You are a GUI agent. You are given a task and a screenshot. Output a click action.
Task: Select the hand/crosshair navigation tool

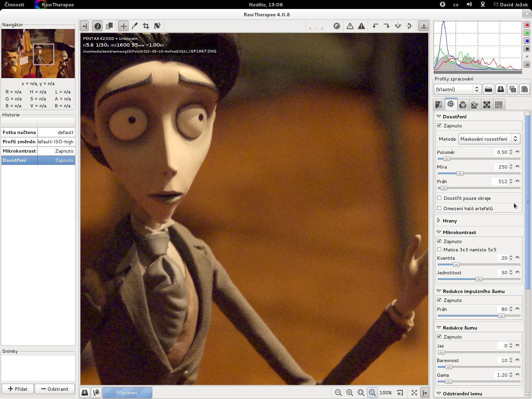123,26
